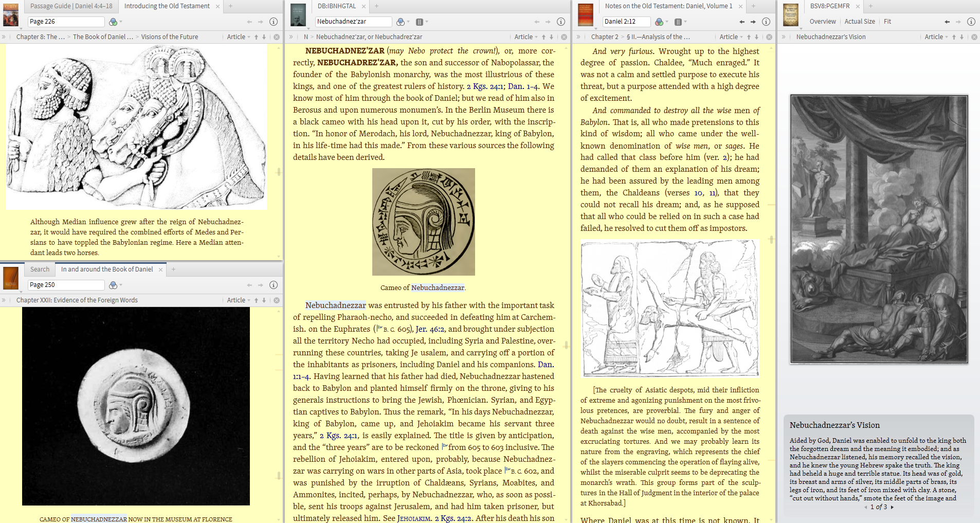Open Article dropdown in Nebuchadnezzar's Vision bar
This screenshot has width=980, height=523.
point(936,37)
